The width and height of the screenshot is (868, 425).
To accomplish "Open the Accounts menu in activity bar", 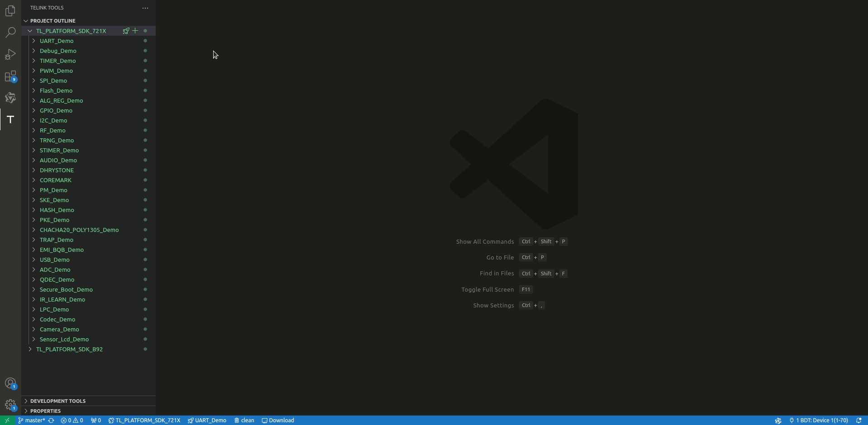I will (x=10, y=383).
